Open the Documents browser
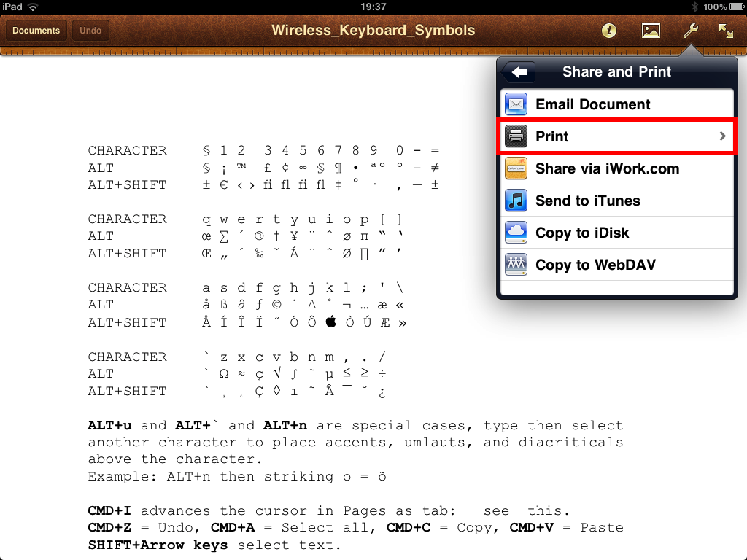 (36, 31)
